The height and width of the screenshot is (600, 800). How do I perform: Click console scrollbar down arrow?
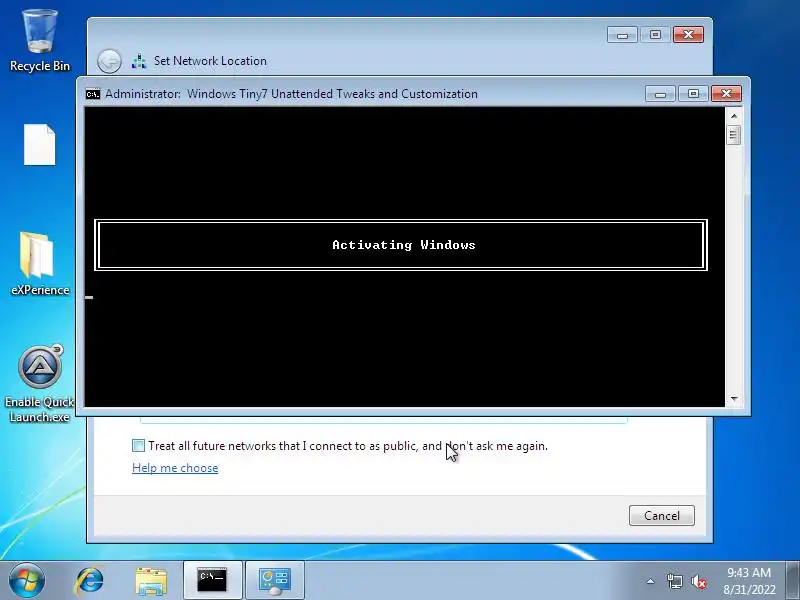coord(734,399)
